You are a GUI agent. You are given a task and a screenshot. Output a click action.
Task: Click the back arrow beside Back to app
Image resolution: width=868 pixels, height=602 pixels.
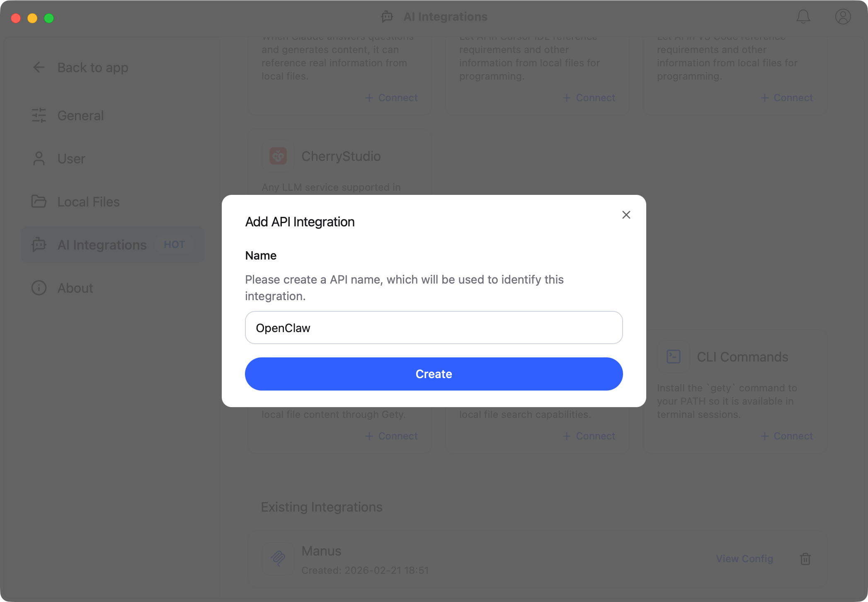click(39, 67)
